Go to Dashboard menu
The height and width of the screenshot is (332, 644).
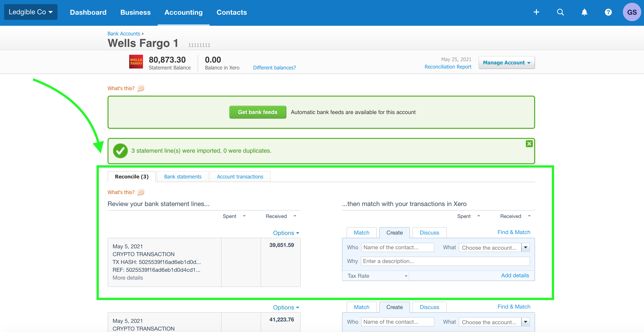click(88, 12)
